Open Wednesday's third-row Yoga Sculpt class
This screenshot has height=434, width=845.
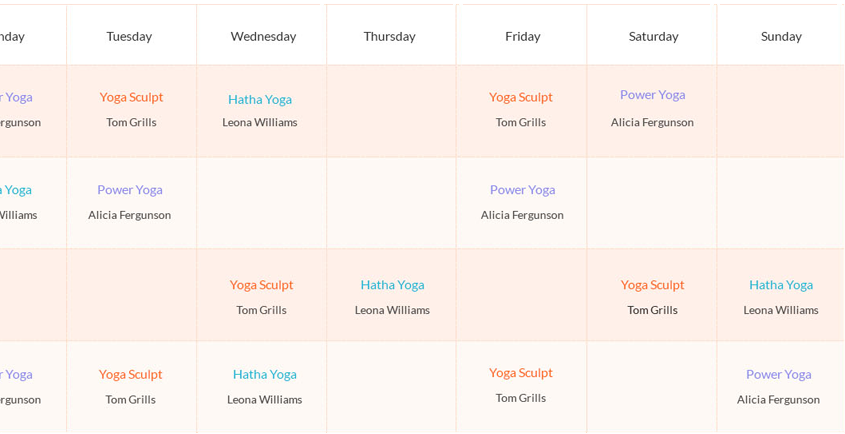261,285
